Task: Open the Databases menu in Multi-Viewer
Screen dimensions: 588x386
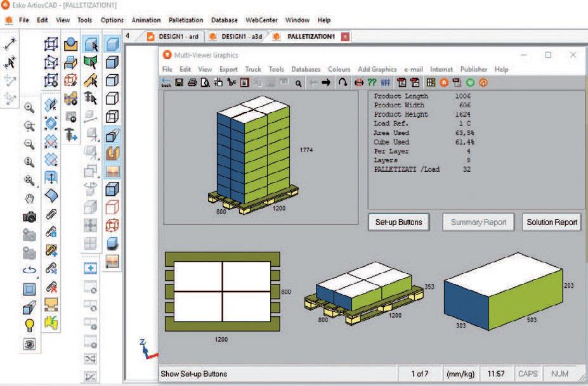Action: 306,69
